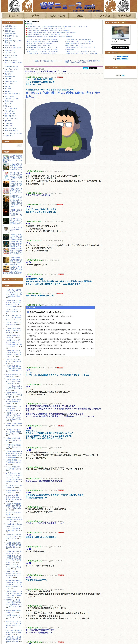This screenshot has height=644, width=138.
Task: Click the 哲学ニュース nwk header logo
Action: pyautogui.click(x=68, y=6)
